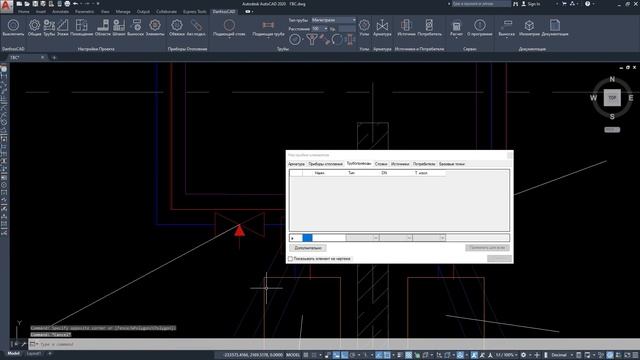Open the О программе info icon
This screenshot has height=360, width=640.
(x=480, y=27)
